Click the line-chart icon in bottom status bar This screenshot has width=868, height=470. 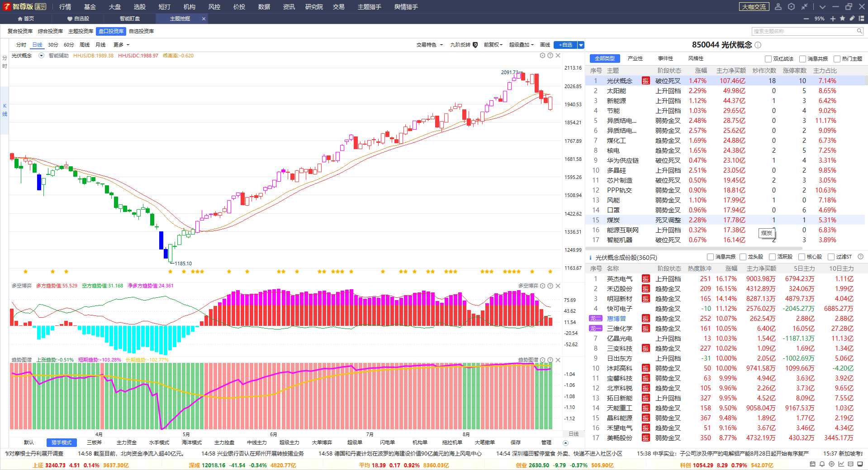(x=841, y=464)
